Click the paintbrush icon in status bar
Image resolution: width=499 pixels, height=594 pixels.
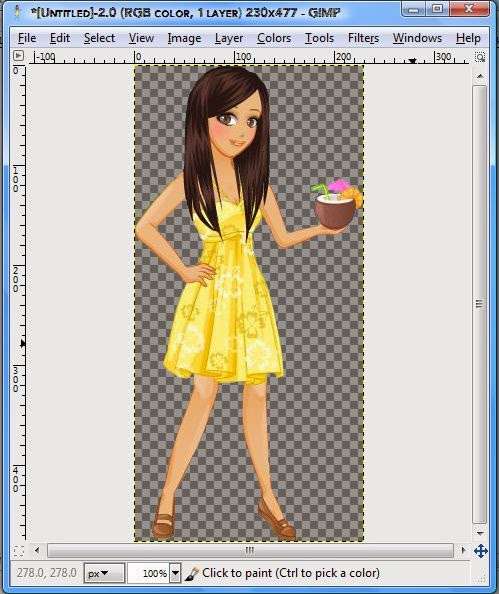click(x=191, y=574)
